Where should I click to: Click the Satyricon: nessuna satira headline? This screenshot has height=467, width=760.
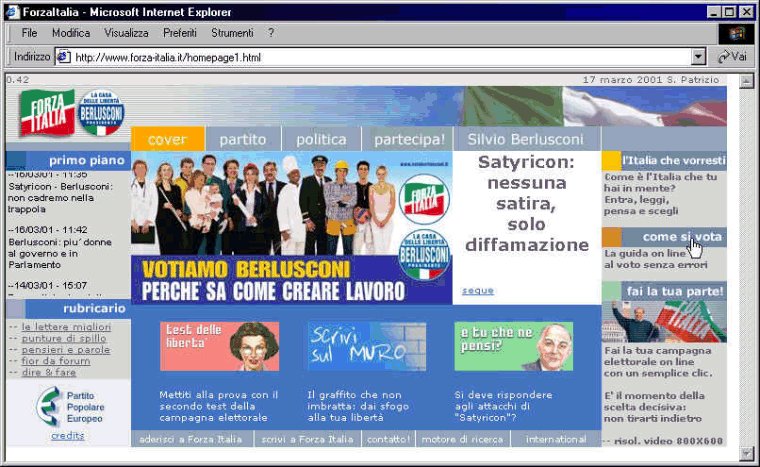click(527, 203)
